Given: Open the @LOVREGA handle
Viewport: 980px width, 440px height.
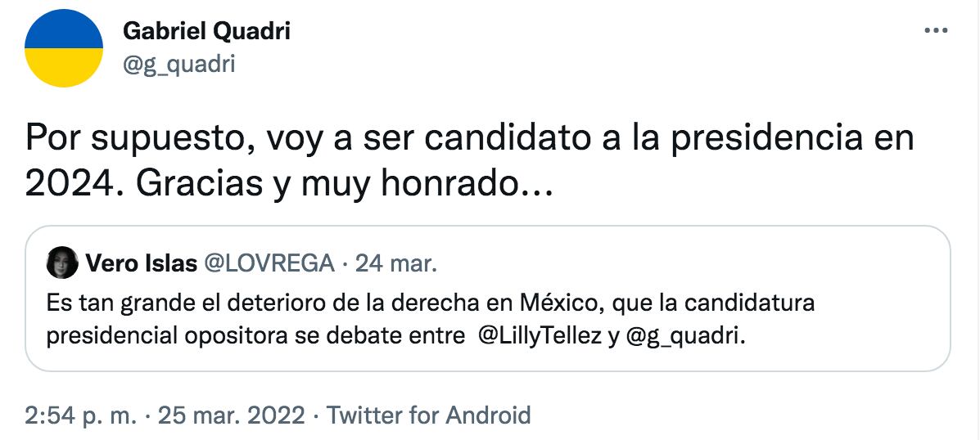Looking at the screenshot, I should [x=269, y=263].
